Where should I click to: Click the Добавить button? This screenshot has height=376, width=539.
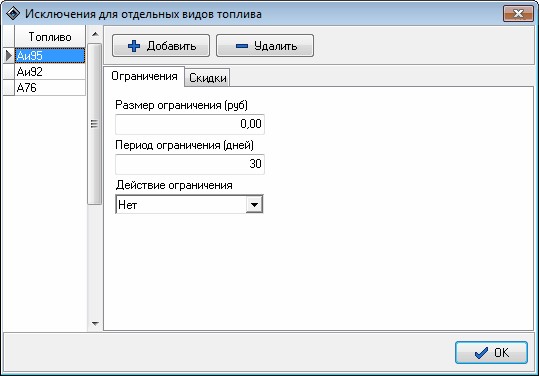[161, 45]
